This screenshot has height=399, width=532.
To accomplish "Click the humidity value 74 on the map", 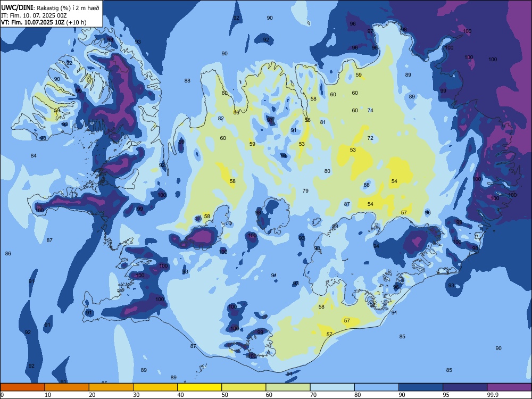I will tap(370, 110).
